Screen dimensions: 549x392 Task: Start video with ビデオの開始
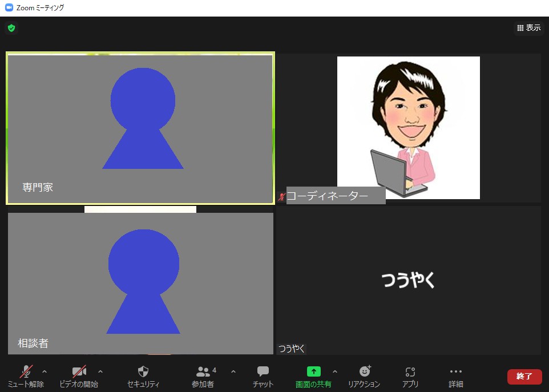pos(79,372)
